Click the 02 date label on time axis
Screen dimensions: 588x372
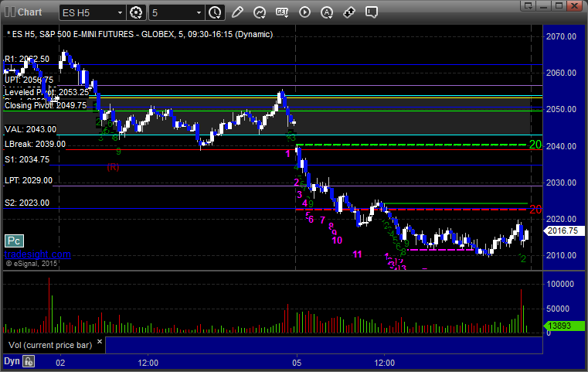tap(60, 363)
